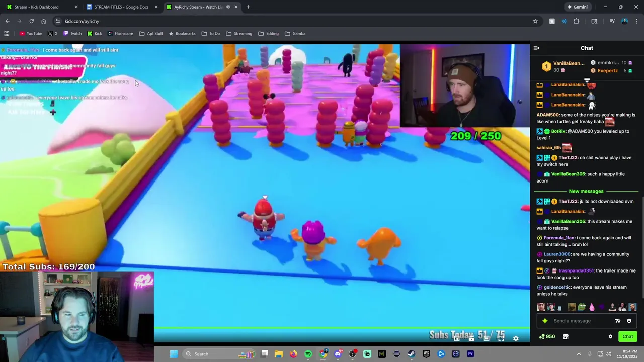Open Flashscore bookmark
644x362 pixels.
click(x=120, y=34)
